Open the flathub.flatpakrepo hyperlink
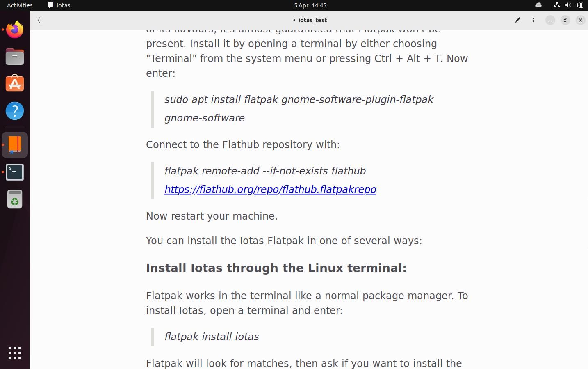The height and width of the screenshot is (369, 588). pyautogui.click(x=270, y=189)
